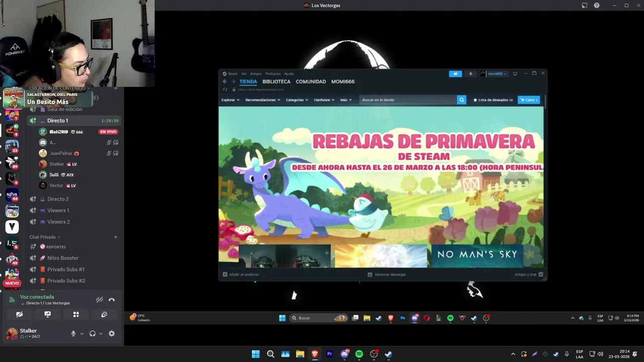Open Lista de deseados wishlist

[493, 100]
